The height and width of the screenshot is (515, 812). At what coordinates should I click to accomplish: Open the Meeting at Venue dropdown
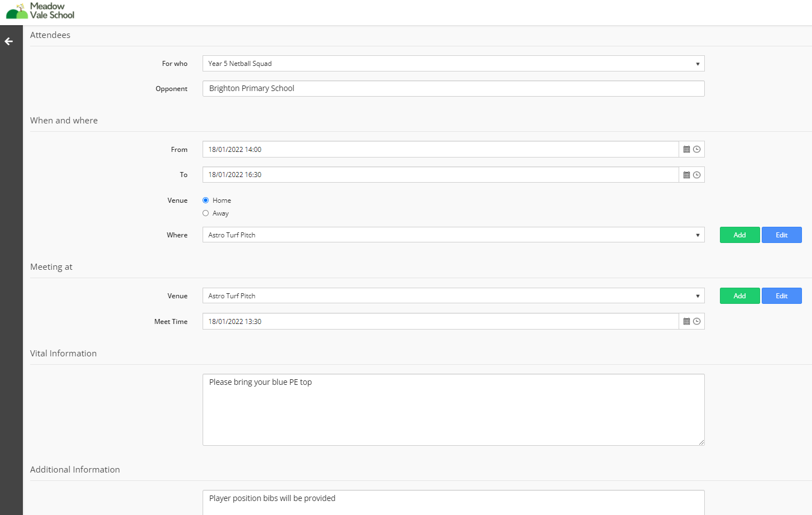point(453,296)
